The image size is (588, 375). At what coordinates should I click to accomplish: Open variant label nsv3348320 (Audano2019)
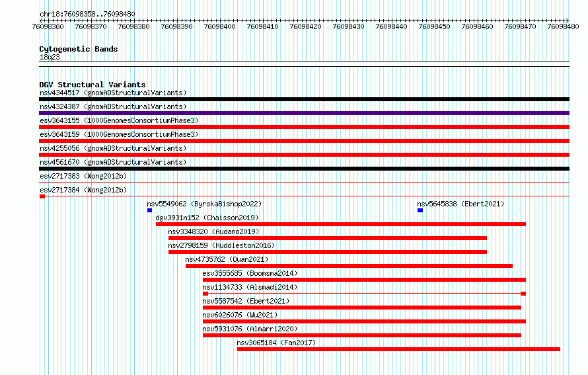point(213,231)
